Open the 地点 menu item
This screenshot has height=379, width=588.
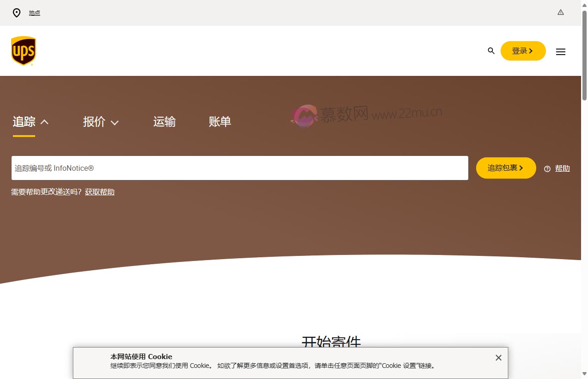coord(34,13)
